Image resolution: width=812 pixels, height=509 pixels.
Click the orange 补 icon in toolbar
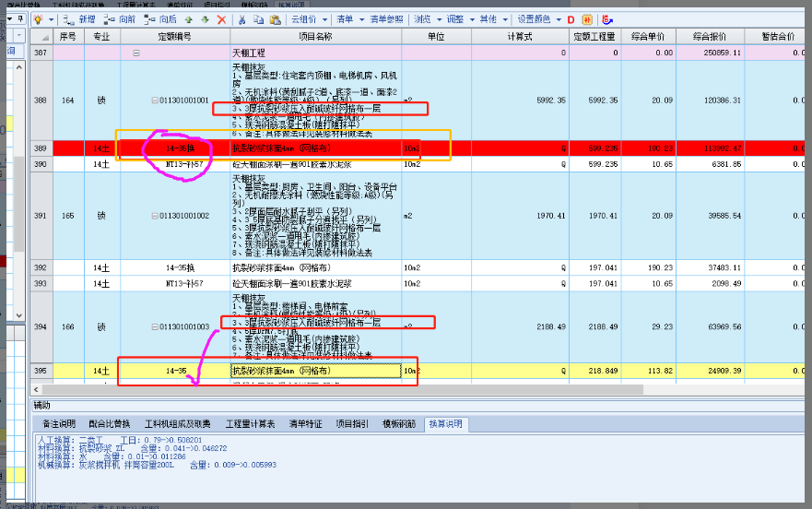pos(587,19)
